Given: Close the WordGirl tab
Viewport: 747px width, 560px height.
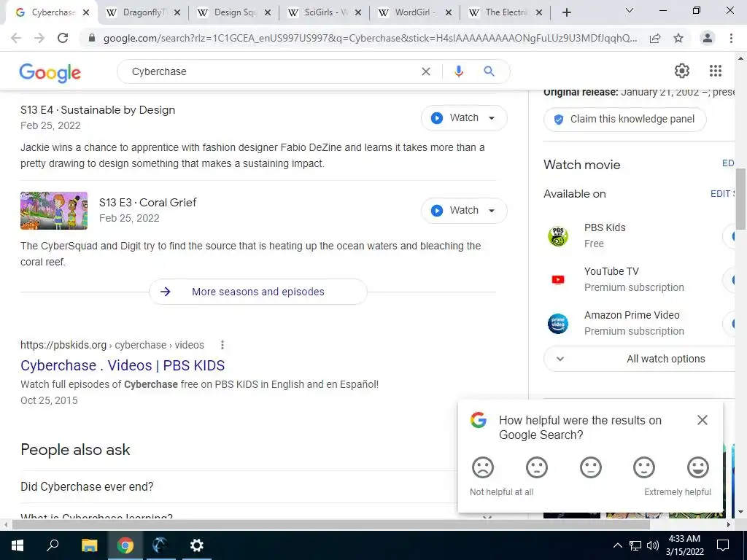Looking at the screenshot, I should click(449, 13).
